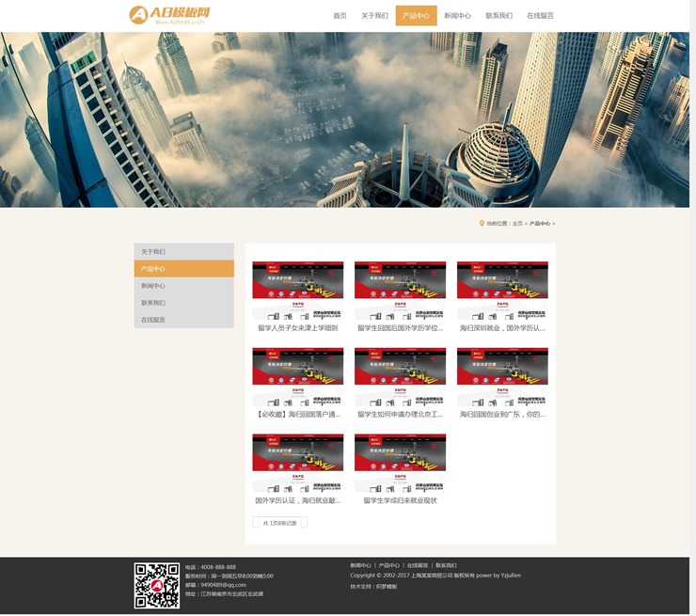
Task: Open 首页 in the top navigation
Action: point(340,16)
